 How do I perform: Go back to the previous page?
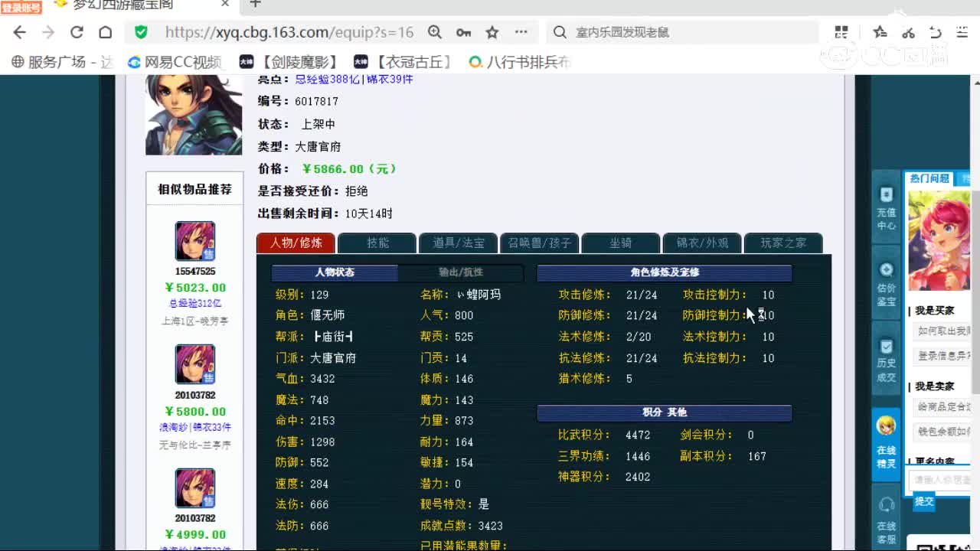[x=20, y=32]
